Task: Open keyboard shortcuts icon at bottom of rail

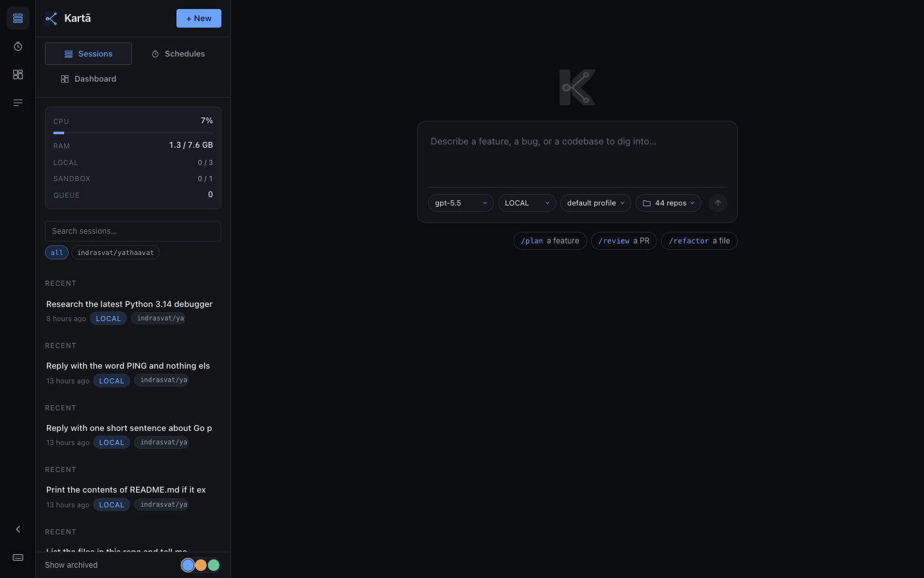Action: pyautogui.click(x=18, y=557)
